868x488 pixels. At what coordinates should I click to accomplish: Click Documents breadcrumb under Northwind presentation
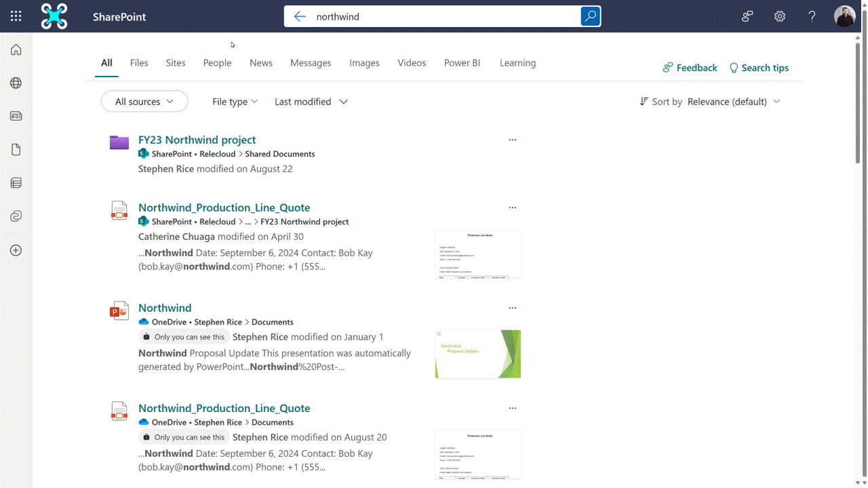pyautogui.click(x=273, y=322)
